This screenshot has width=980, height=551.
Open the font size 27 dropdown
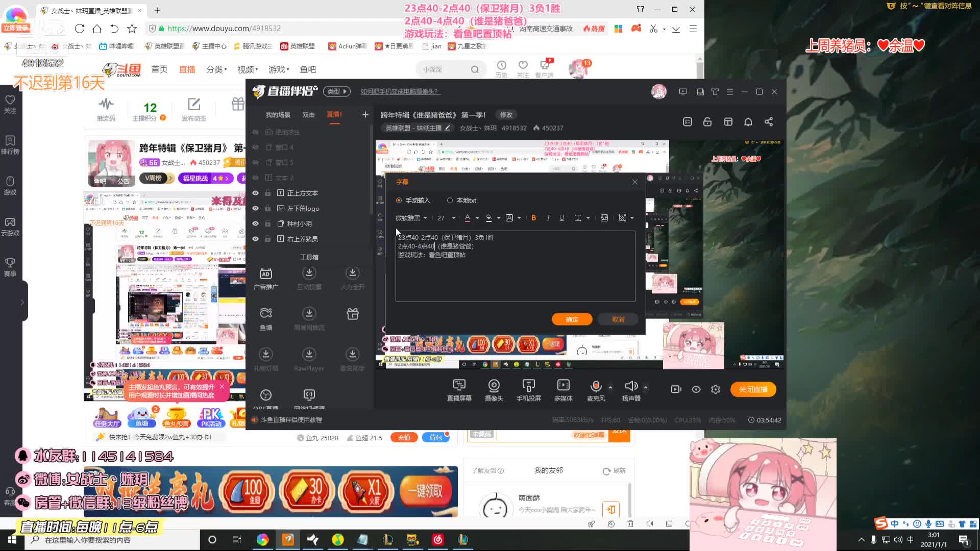point(446,218)
